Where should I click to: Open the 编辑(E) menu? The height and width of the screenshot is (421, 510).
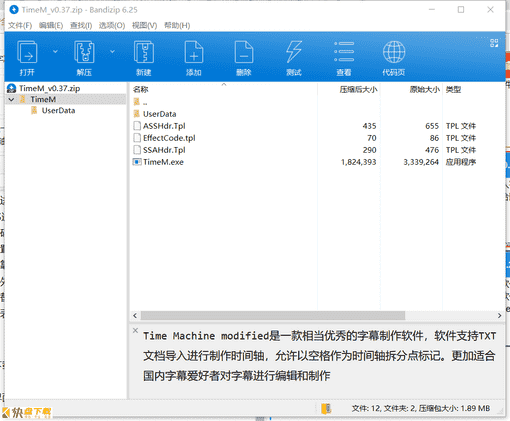[x=51, y=25]
